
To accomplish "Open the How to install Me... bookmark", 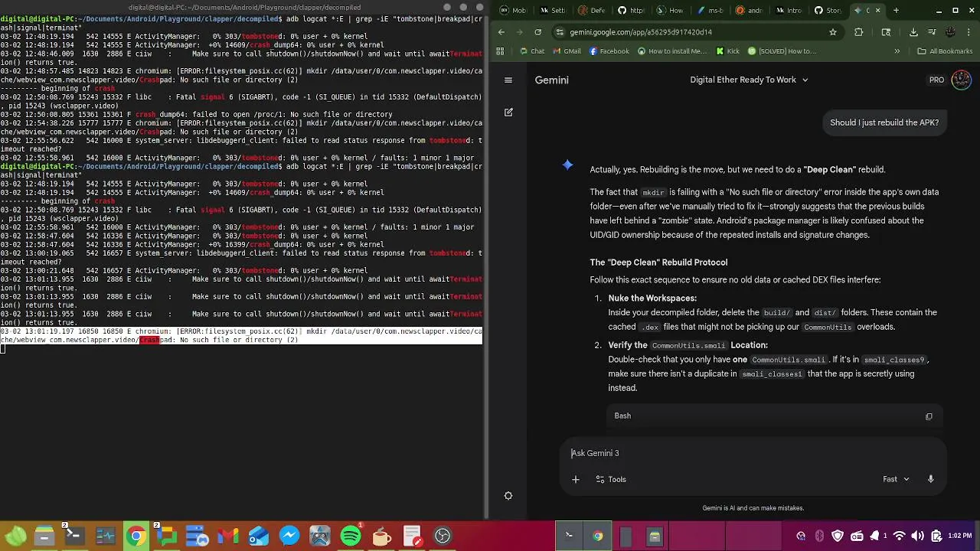I will pos(671,51).
